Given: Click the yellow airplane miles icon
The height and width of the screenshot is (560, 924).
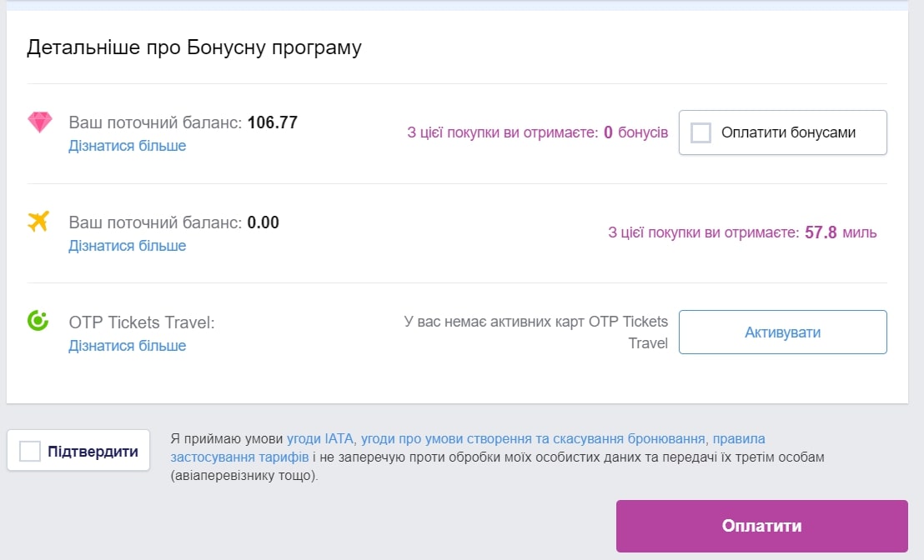Looking at the screenshot, I should [x=38, y=222].
